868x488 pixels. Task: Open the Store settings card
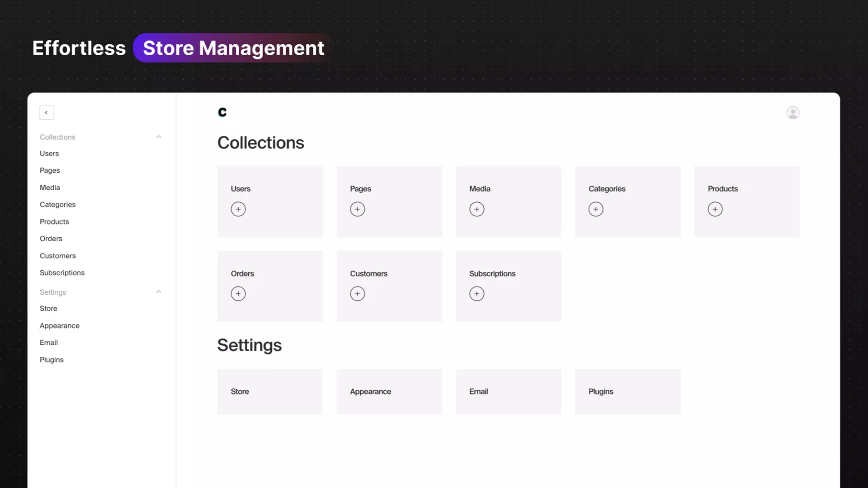pyautogui.click(x=270, y=391)
